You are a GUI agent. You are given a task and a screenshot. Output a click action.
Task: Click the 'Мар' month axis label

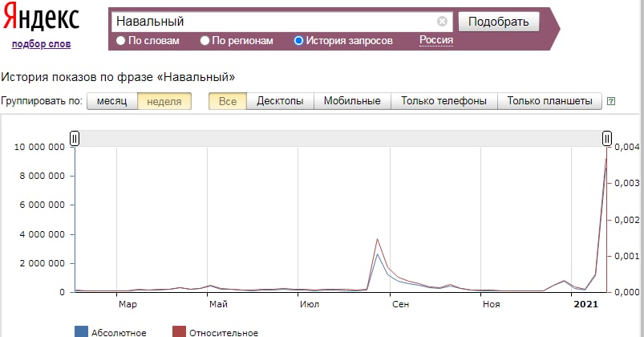(128, 304)
